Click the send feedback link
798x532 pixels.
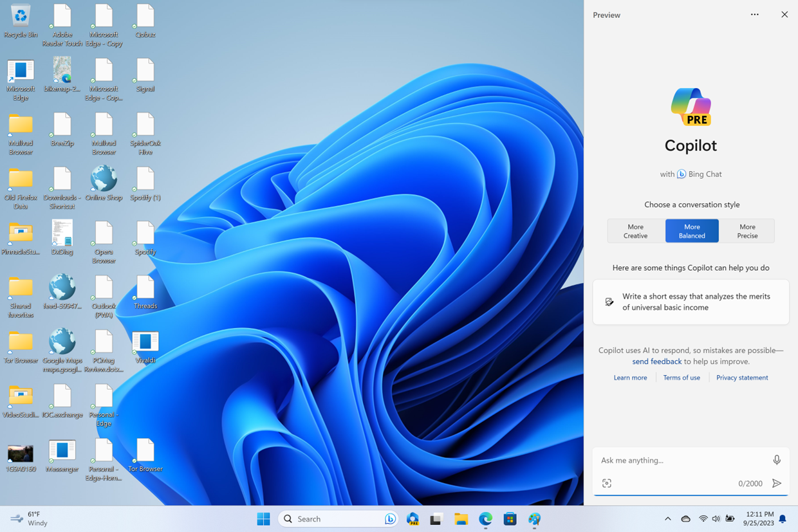[x=656, y=362]
